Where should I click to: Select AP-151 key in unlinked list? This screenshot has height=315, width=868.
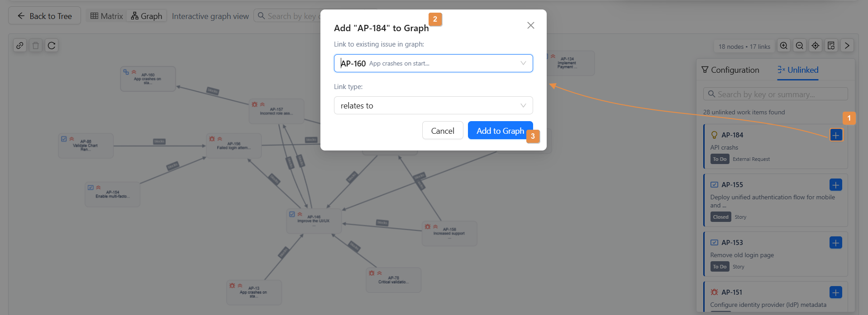click(x=732, y=292)
